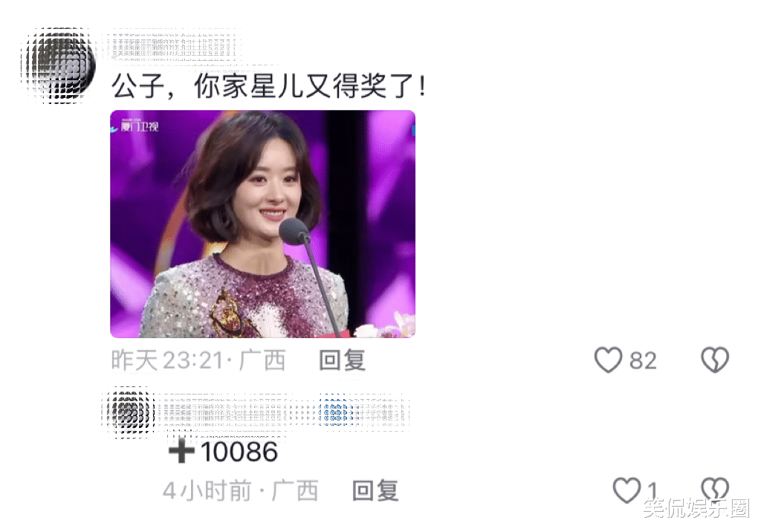Click 回复 under the 4小时前 reply
761x532 pixels.
(x=375, y=490)
